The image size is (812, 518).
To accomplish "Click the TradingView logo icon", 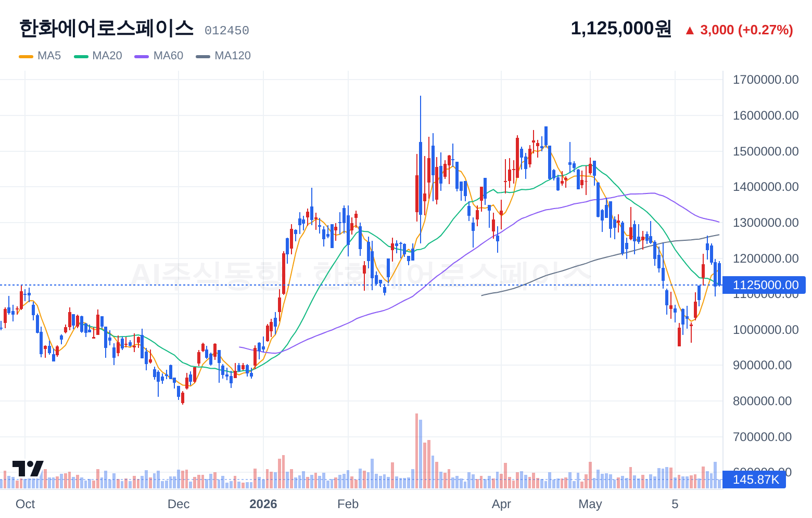I will 28,468.
